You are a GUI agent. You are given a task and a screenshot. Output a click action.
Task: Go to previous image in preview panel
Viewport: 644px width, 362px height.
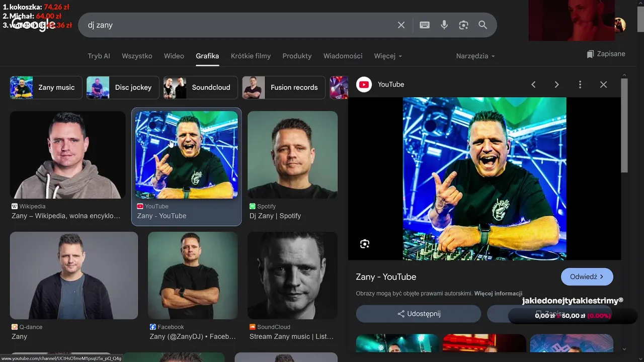coord(533,84)
